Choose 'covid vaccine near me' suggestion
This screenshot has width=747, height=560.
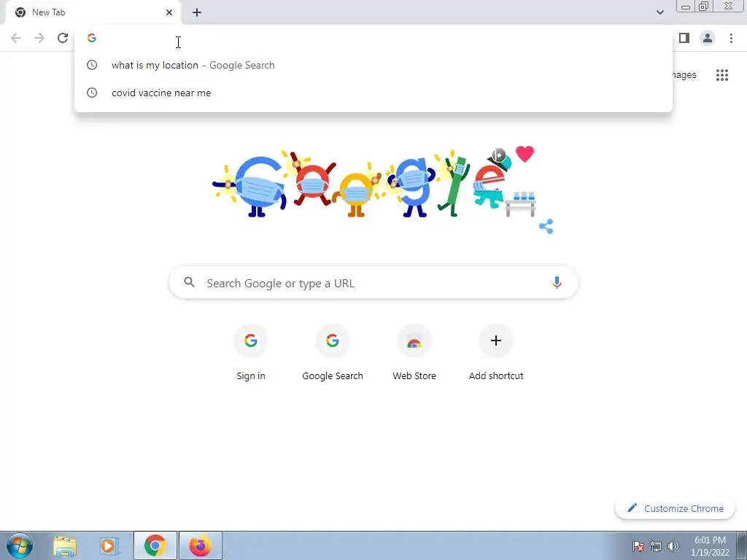click(373, 93)
